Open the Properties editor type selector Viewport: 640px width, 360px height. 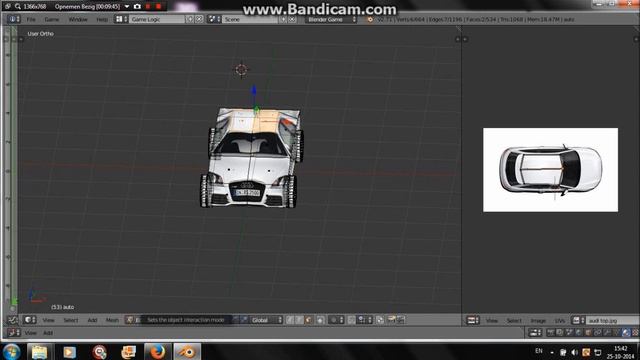535,333
